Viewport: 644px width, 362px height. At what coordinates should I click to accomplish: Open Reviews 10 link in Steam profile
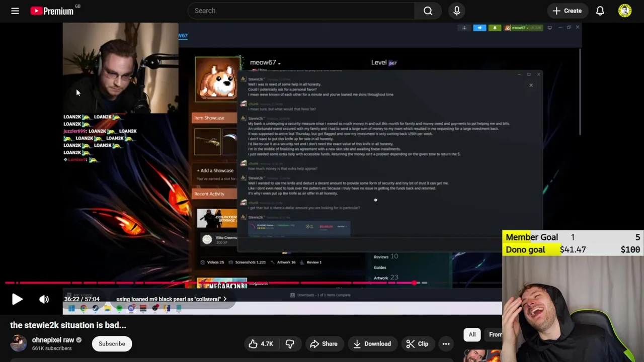[x=386, y=257]
